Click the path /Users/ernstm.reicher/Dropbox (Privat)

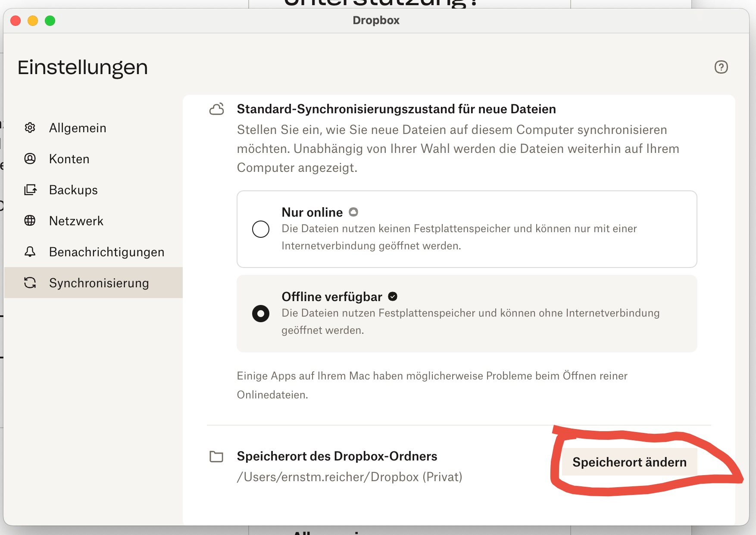pos(350,477)
